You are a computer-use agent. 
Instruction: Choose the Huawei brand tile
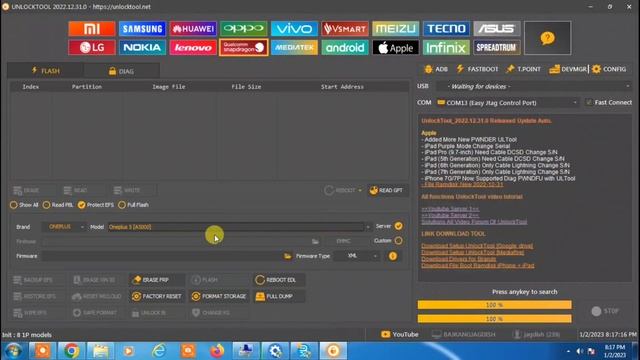click(193, 29)
